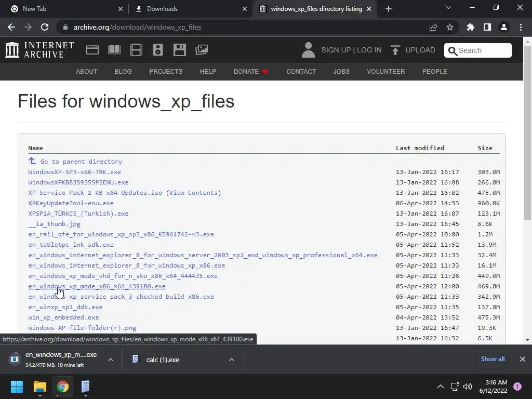Open Windows Start menu

[x=17, y=387]
